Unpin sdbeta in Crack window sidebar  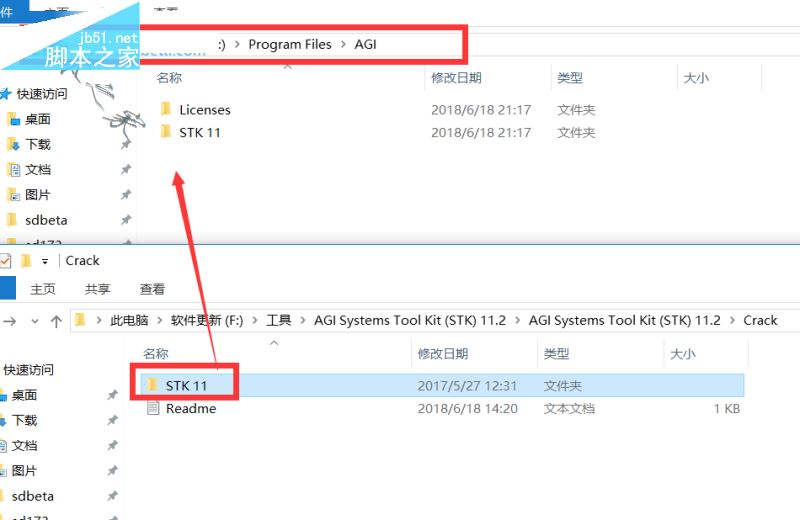tap(112, 496)
